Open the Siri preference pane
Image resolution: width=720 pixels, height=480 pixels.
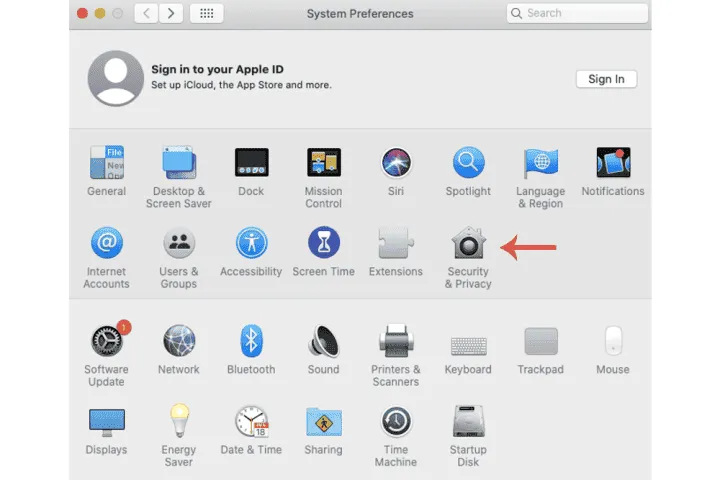396,163
